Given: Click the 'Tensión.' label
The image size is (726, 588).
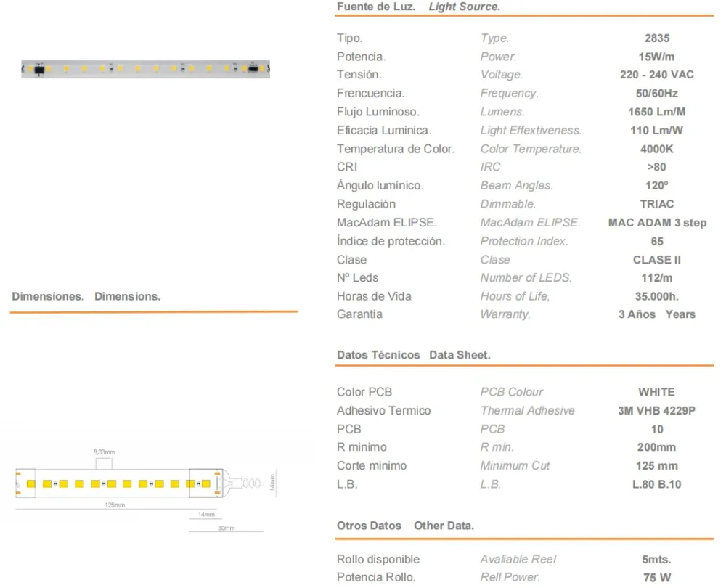Looking at the screenshot, I should [x=359, y=75].
